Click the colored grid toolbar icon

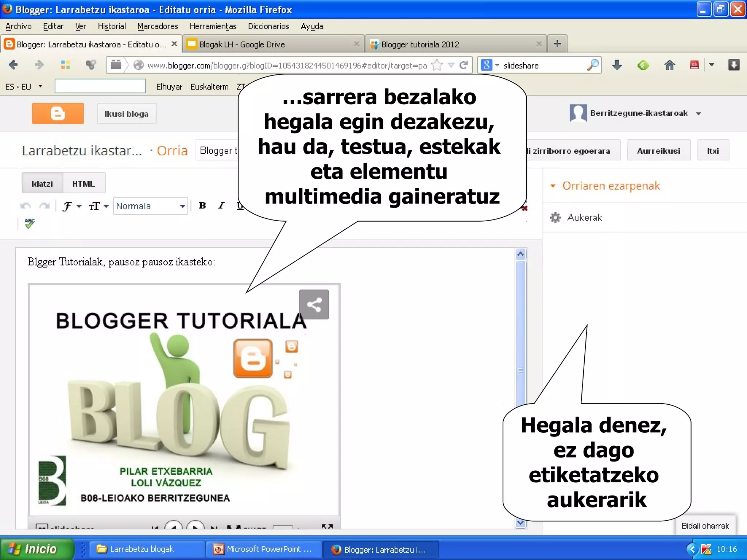click(65, 65)
